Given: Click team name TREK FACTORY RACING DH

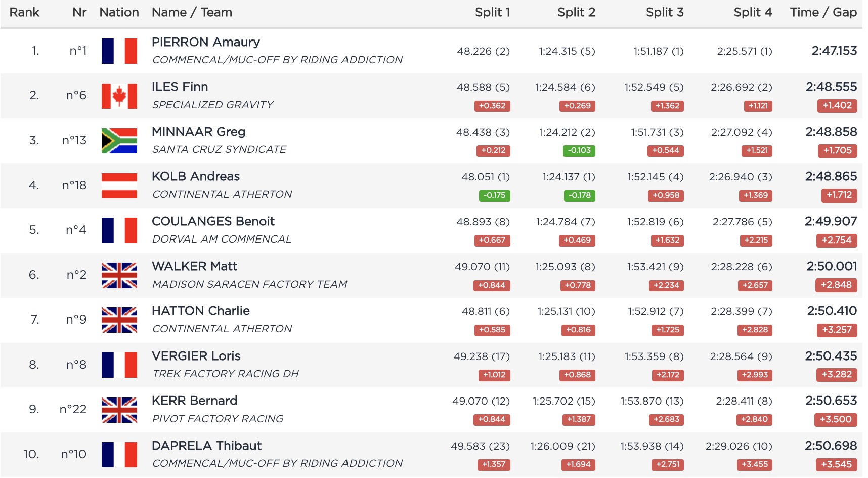Looking at the screenshot, I should coord(226,374).
